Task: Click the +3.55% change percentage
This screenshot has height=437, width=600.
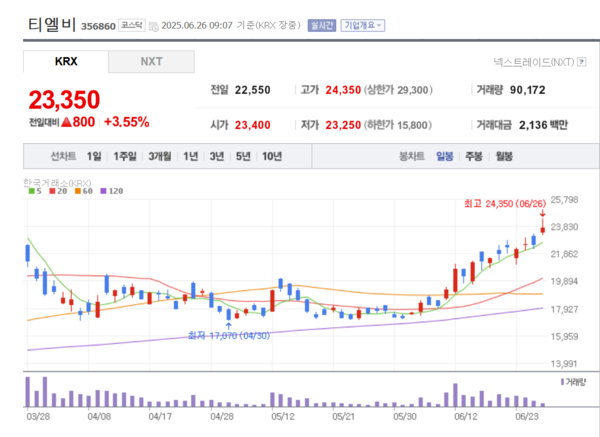Action: (127, 122)
